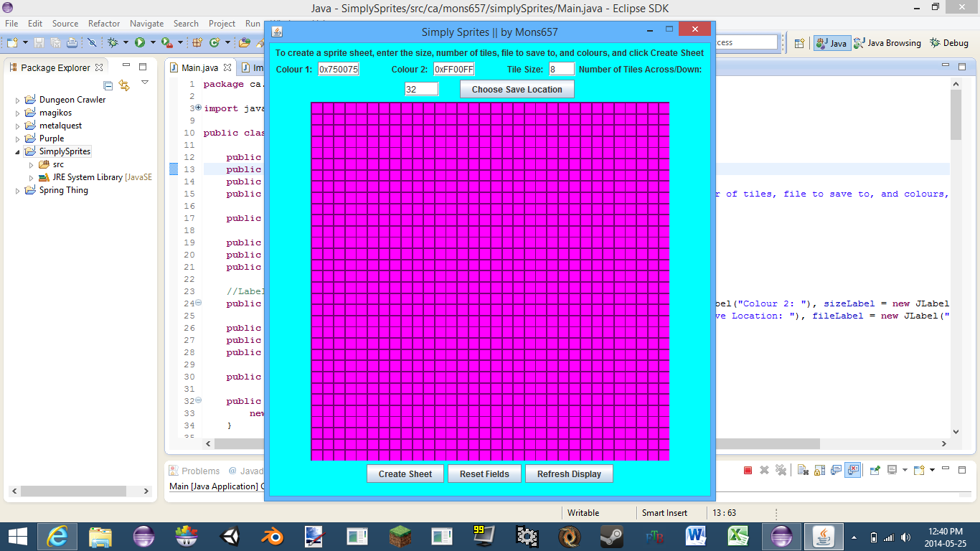Click the Tile Size input field
The height and width of the screenshot is (551, 980).
[562, 69]
